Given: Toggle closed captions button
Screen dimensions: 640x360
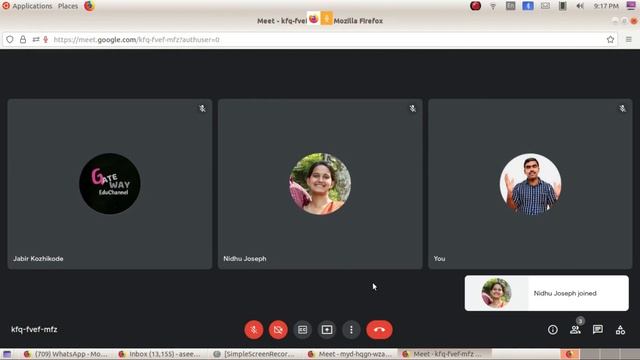Looking at the screenshot, I should 302,329.
